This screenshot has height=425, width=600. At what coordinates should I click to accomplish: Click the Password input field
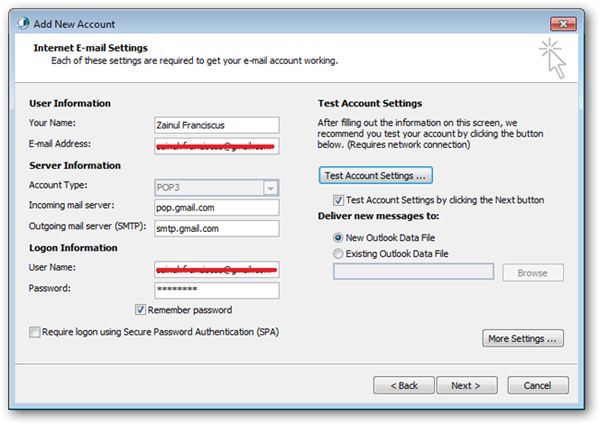point(217,290)
